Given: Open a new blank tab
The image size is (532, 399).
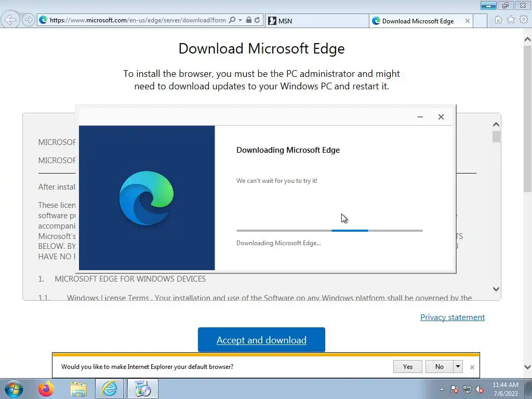Looking at the screenshot, I should pyautogui.click(x=480, y=21).
